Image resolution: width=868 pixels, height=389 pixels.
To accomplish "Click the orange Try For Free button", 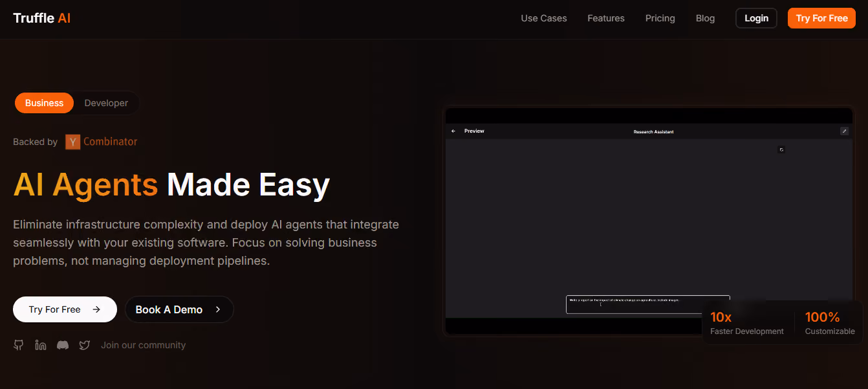I will click(821, 18).
